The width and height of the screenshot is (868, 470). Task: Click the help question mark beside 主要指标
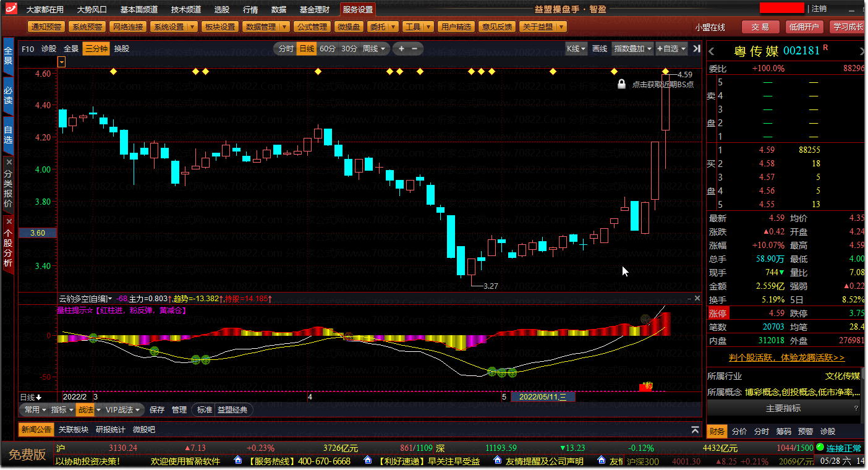coord(856,409)
